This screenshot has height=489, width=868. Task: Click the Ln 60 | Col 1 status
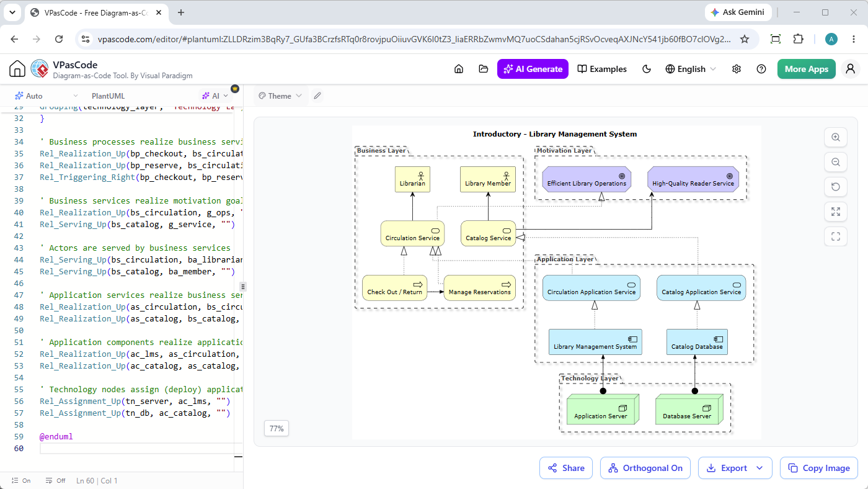pyautogui.click(x=97, y=481)
